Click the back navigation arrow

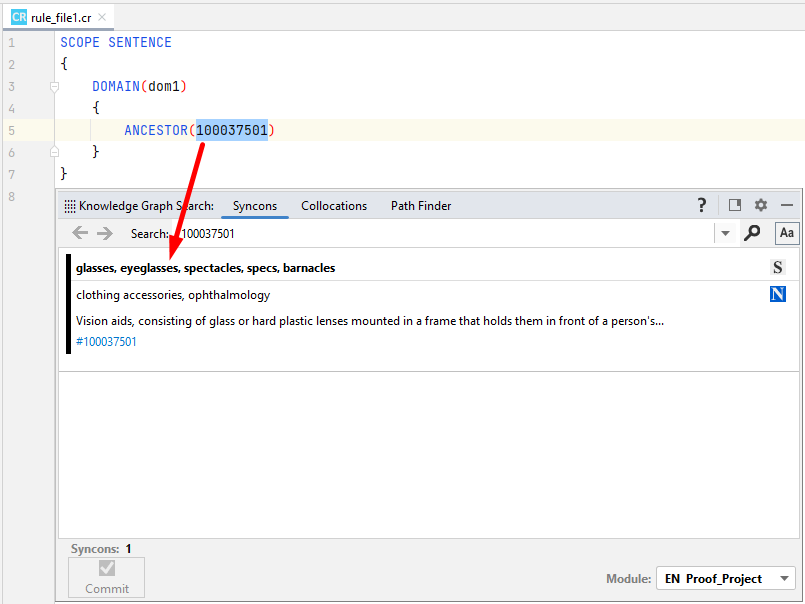80,233
